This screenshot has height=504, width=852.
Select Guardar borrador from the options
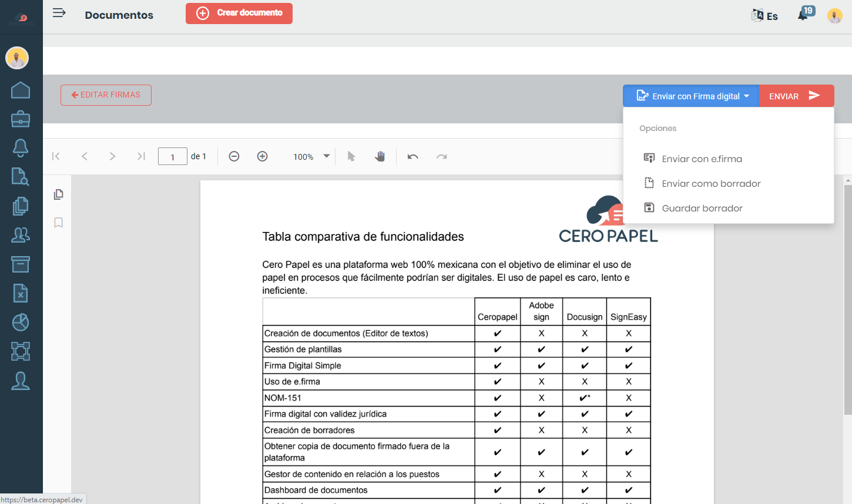click(702, 207)
